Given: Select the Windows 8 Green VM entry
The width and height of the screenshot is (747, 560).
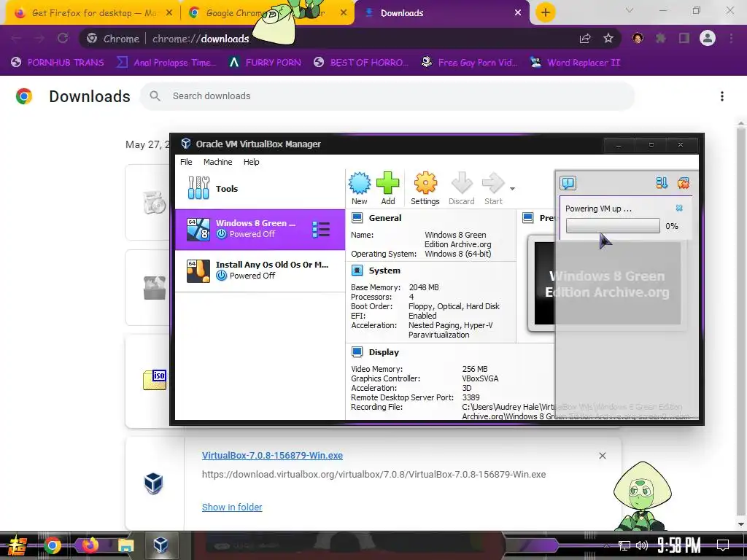Looking at the screenshot, I should click(260, 230).
